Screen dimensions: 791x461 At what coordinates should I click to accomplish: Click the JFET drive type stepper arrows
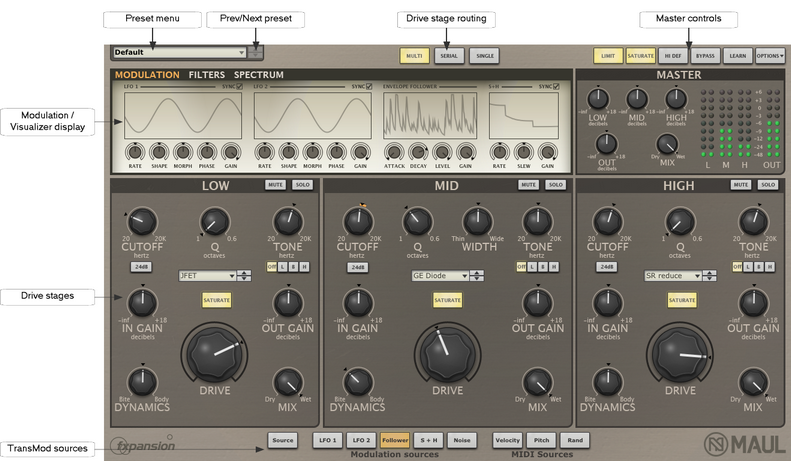(244, 276)
